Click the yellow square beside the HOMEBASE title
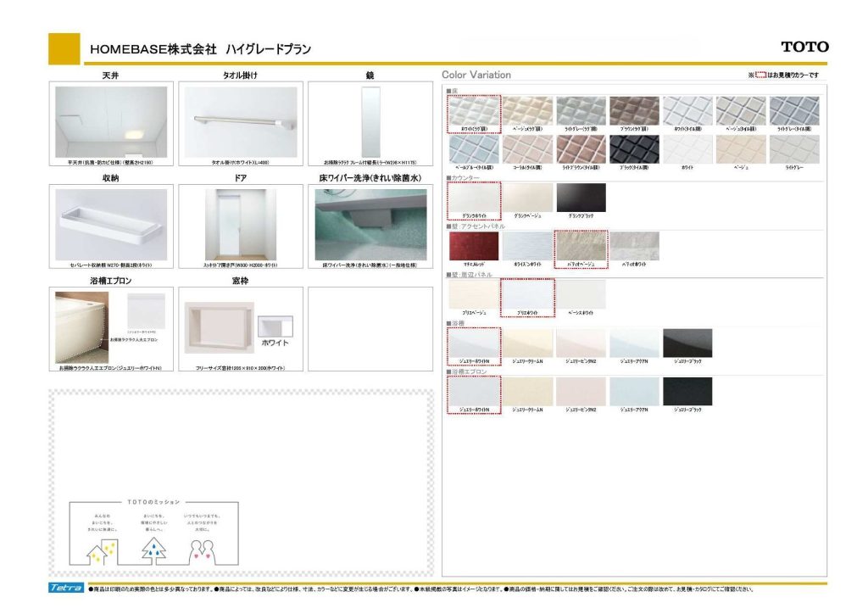The image size is (868, 614). 64,48
